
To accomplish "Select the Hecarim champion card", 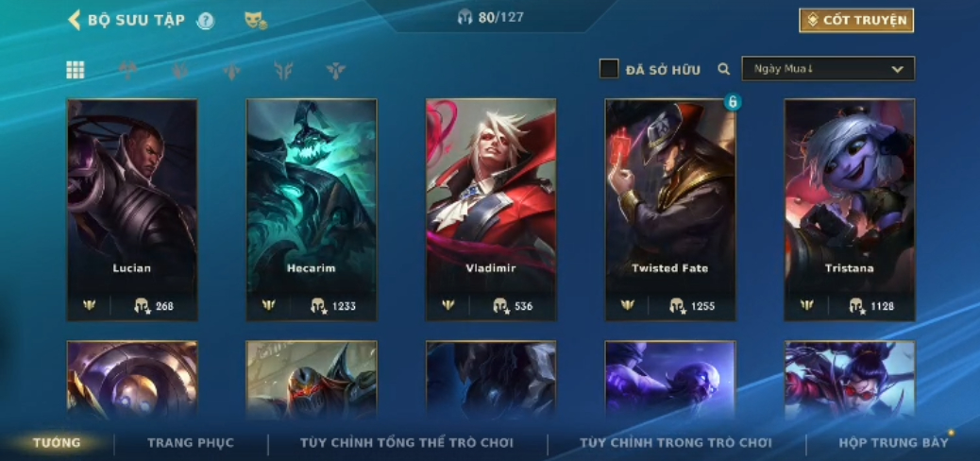I will tap(312, 210).
